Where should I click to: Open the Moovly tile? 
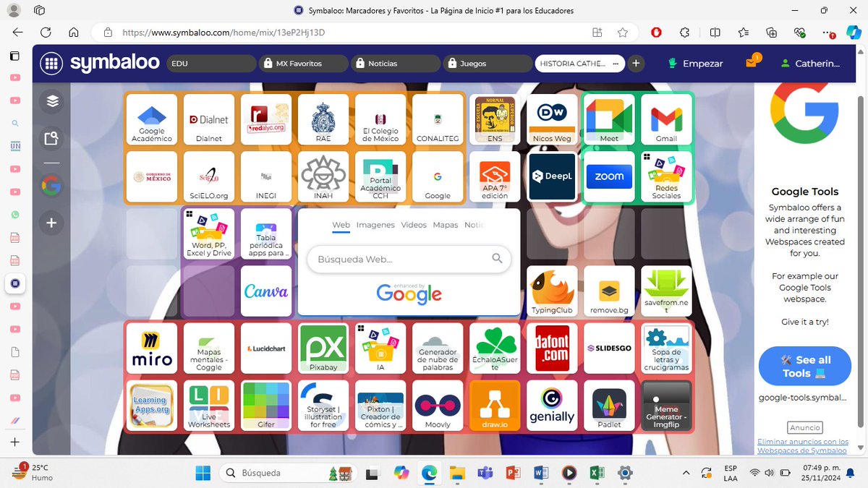(438, 405)
